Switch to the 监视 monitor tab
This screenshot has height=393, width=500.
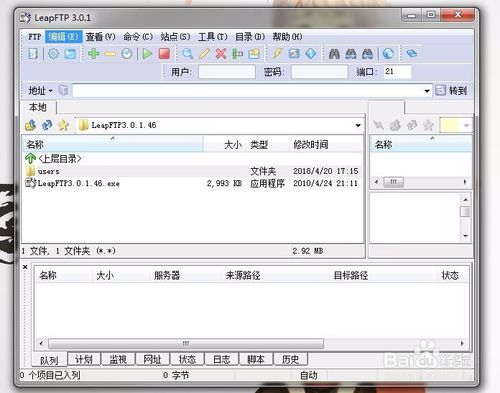point(118,359)
